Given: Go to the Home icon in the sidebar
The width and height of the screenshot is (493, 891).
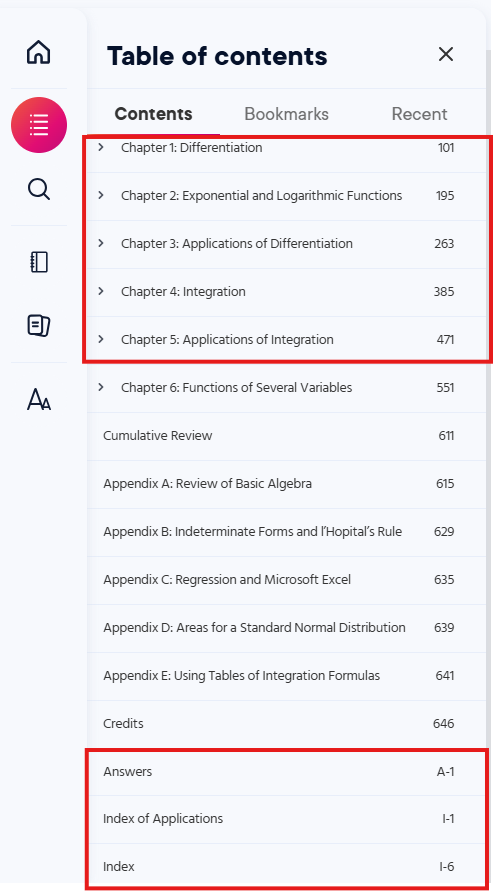Looking at the screenshot, I should tap(39, 52).
